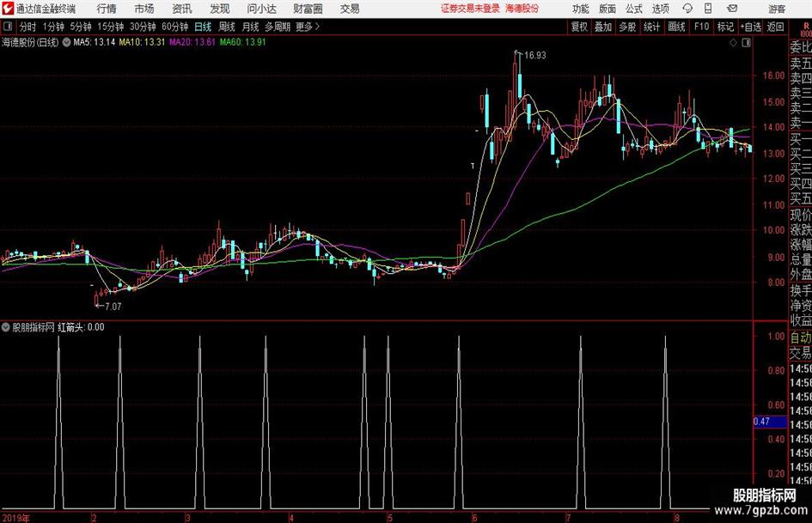The height and width of the screenshot is (523, 812).
Task: Open the 资讯 menu
Action: pos(182,9)
